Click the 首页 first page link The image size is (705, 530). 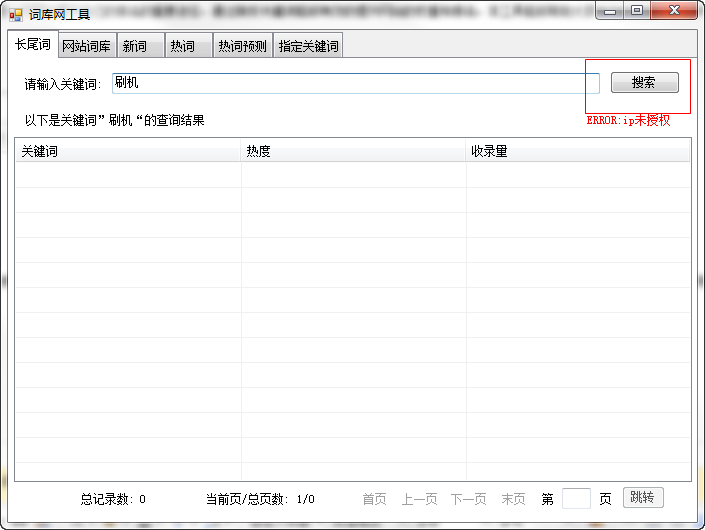[374, 499]
